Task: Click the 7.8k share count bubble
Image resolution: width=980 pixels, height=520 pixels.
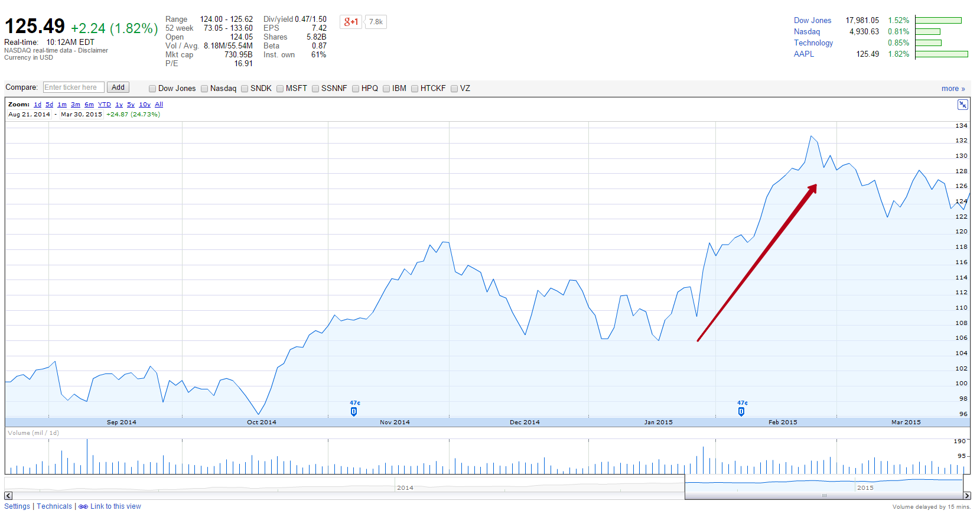Action: (x=376, y=22)
